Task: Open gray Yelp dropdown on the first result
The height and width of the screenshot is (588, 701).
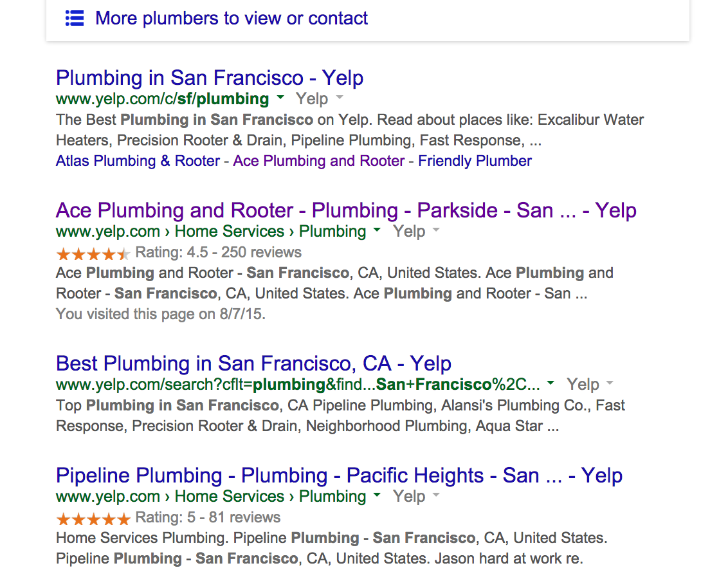Action: pyautogui.click(x=340, y=98)
